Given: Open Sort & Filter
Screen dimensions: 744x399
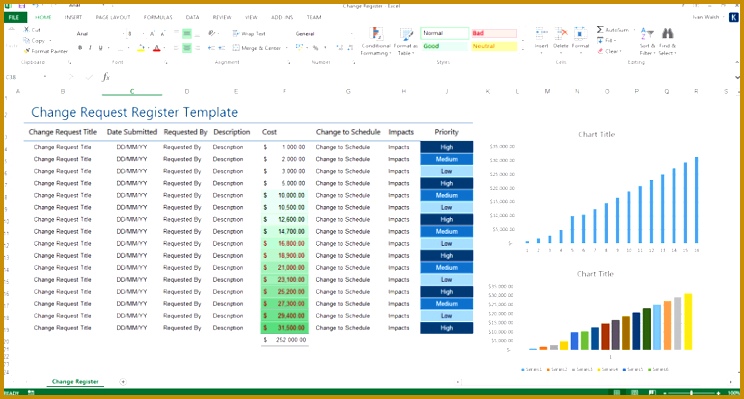Looking at the screenshot, I should pos(647,41).
